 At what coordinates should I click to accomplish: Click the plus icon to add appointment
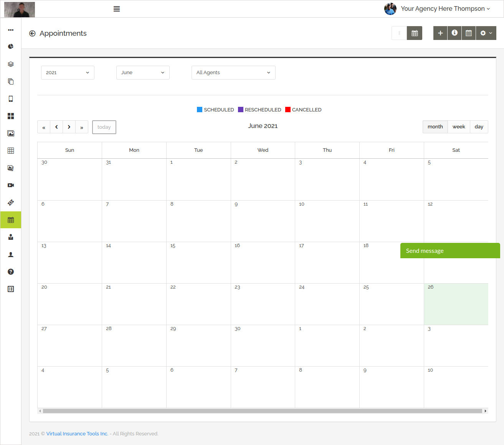[440, 33]
